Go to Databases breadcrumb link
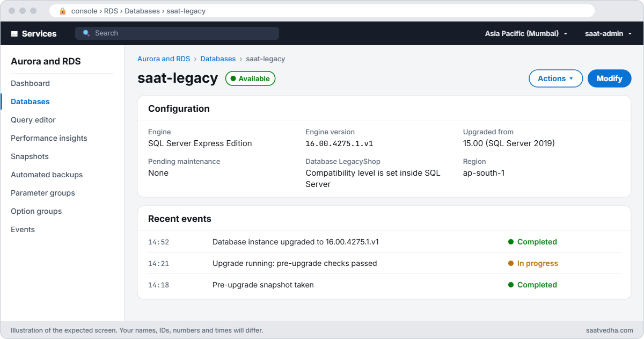The image size is (644, 339). [x=218, y=59]
